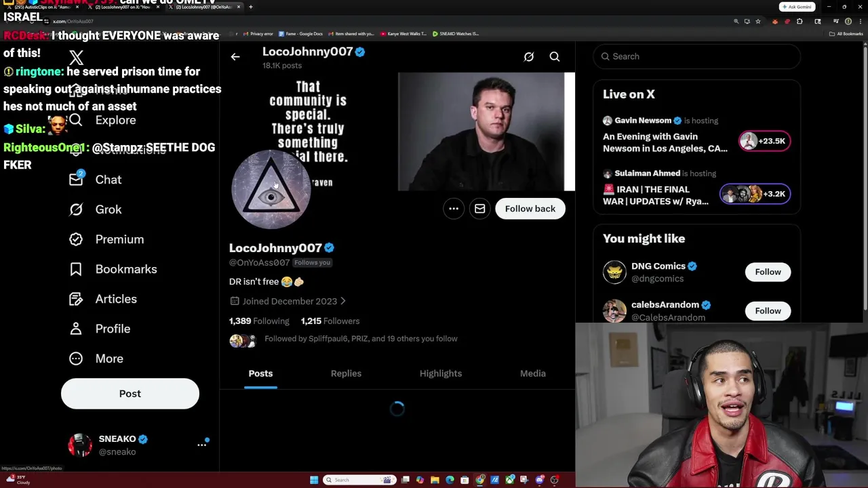Follow DNG Comics
Screen dimensions: 868x488
coord(768,272)
